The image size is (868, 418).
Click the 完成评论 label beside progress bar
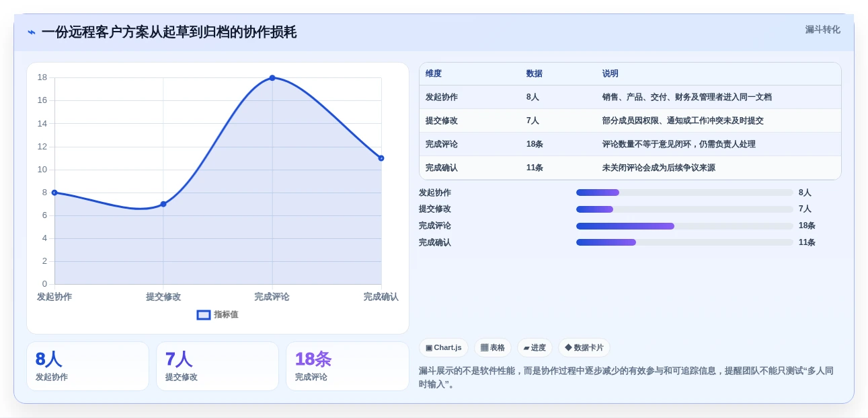[435, 226]
